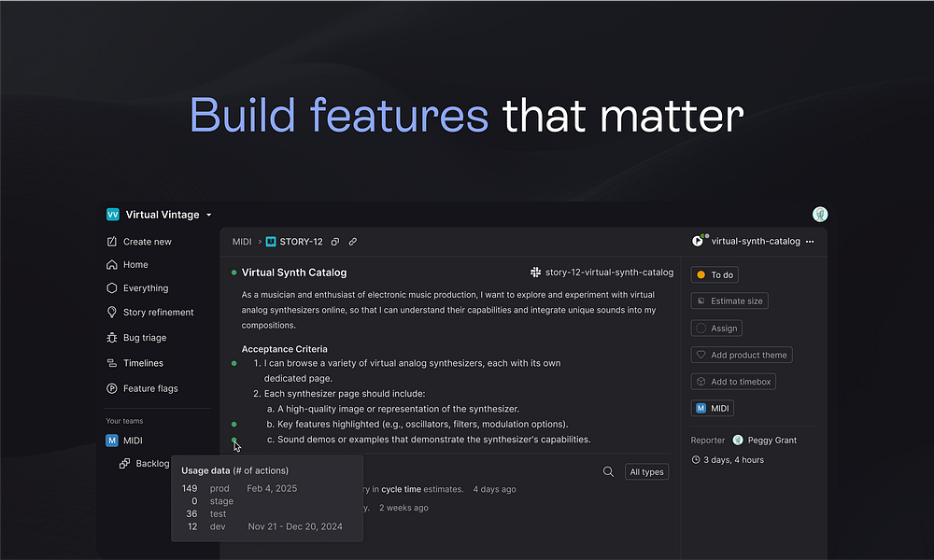Click Create new in the sidebar

pos(148,242)
